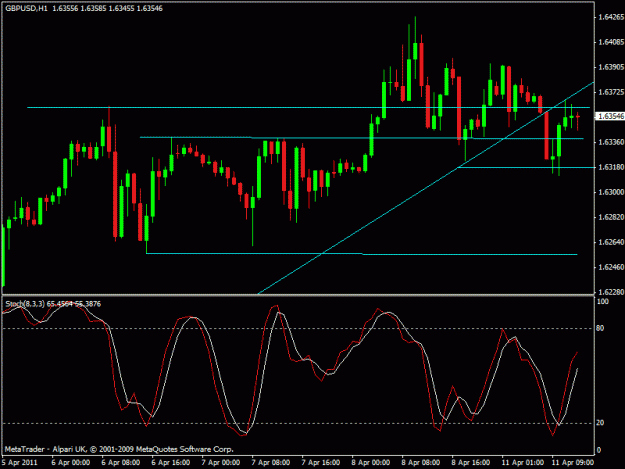Viewport: 625px width, 469px height.
Task: Click the 1.62460 price axis label
Action: [611, 267]
